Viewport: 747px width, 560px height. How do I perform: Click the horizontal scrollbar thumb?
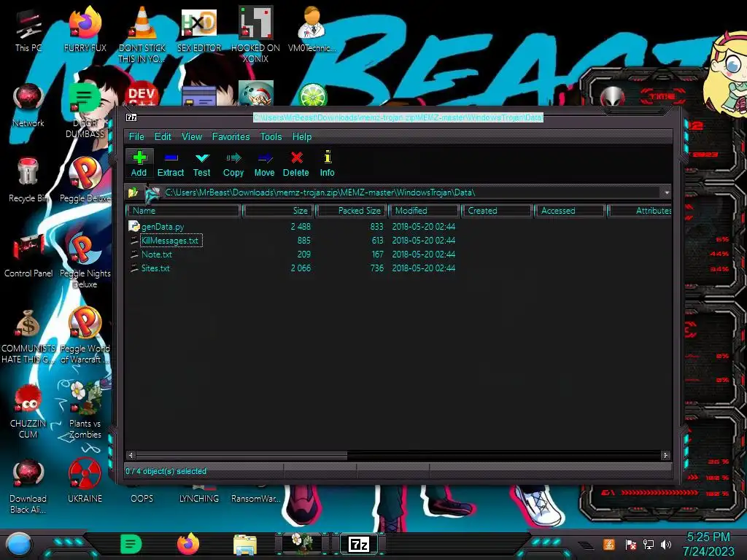pyautogui.click(x=241, y=455)
